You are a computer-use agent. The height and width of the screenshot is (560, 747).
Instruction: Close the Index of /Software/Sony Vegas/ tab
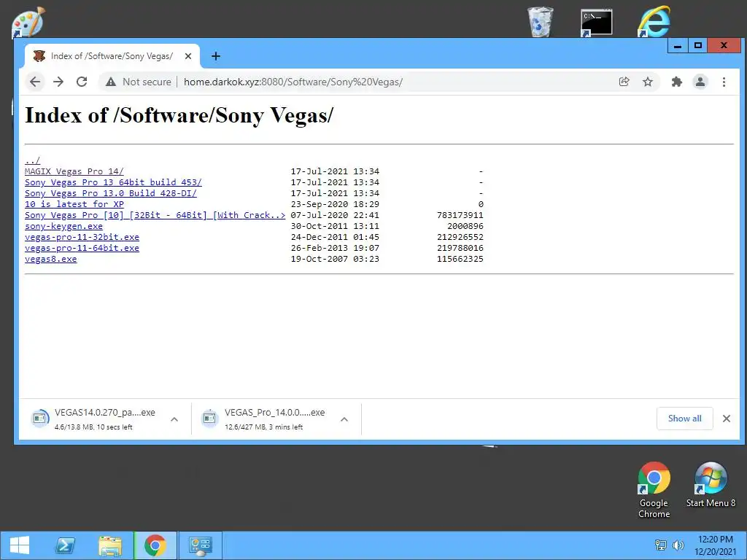click(188, 56)
